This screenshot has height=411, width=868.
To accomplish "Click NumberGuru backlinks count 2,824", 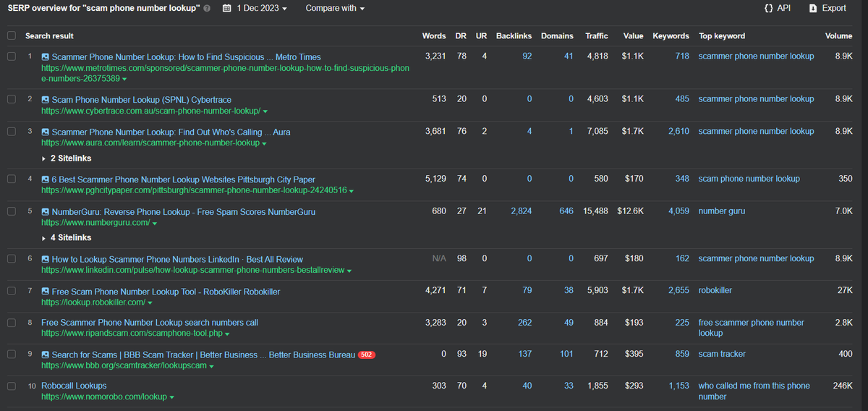I will point(521,211).
